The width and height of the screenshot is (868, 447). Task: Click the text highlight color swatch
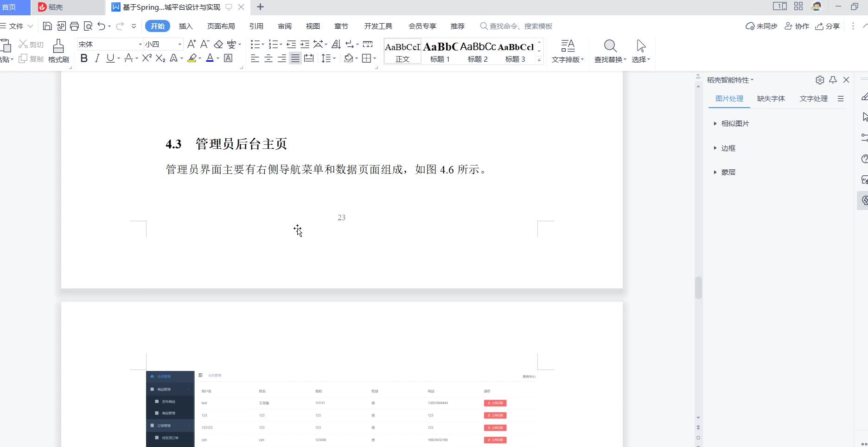pos(192,58)
